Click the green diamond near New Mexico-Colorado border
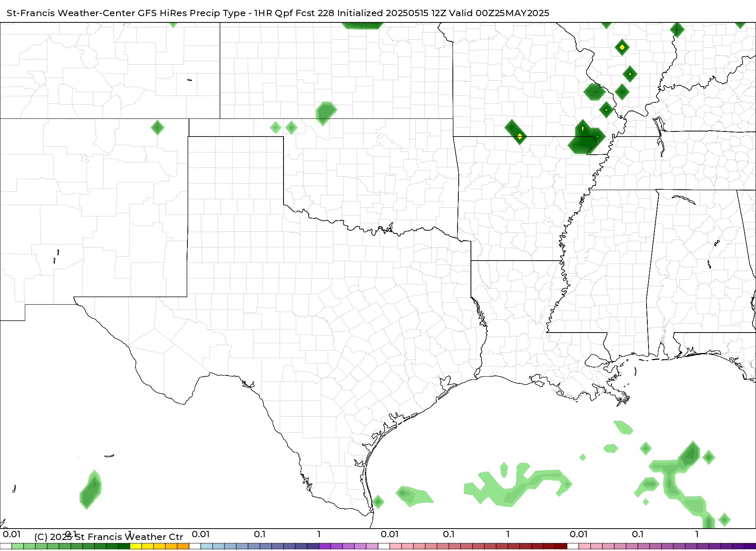The image size is (756, 551). click(x=157, y=127)
